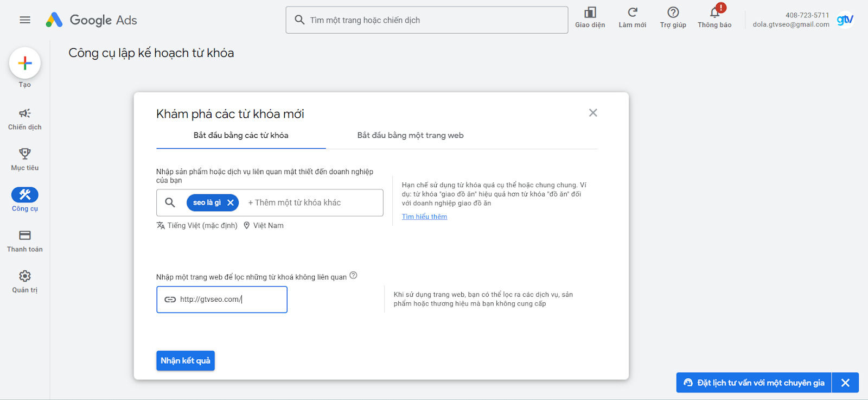868x400 pixels.
Task: Open the Tìm hiểu thêm link
Action: pos(424,217)
